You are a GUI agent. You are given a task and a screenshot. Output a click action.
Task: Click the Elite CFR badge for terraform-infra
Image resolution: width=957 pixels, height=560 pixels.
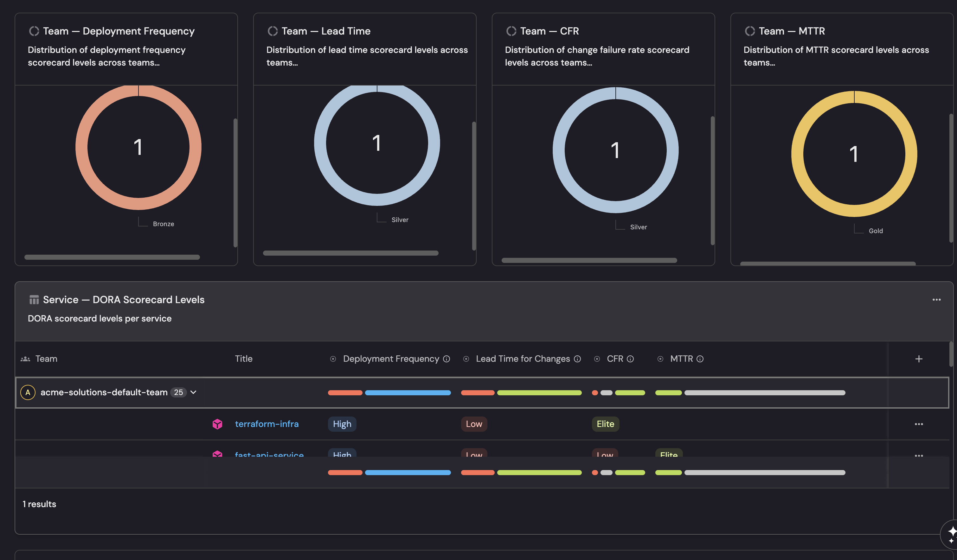605,424
